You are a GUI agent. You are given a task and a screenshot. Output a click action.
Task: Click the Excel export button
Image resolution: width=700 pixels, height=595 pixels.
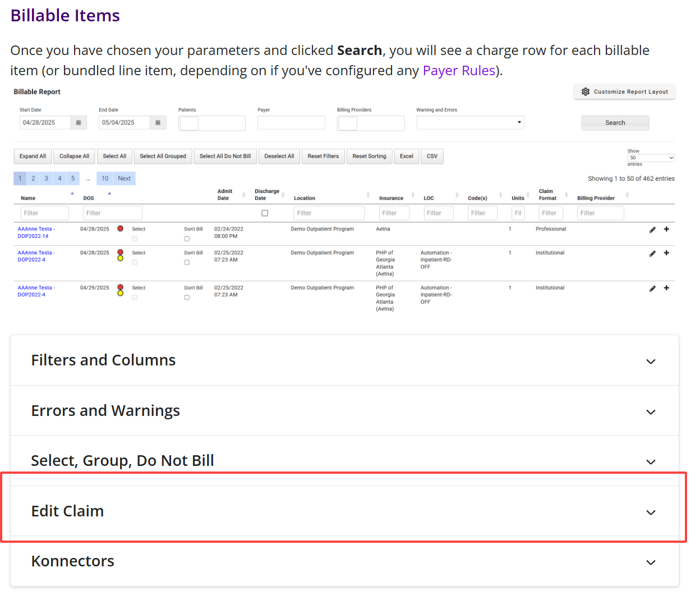(x=407, y=156)
